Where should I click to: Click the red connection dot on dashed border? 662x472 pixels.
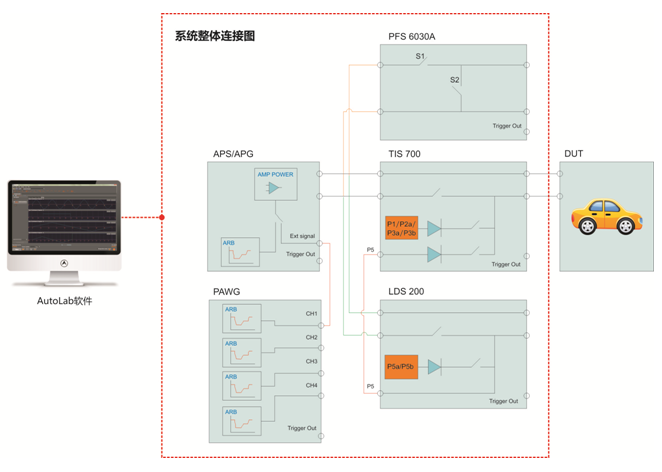(x=162, y=217)
